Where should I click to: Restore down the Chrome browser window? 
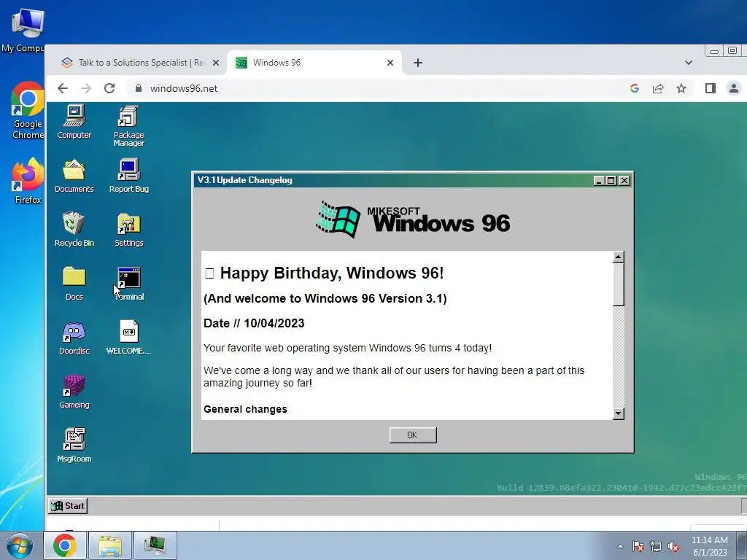click(x=732, y=51)
